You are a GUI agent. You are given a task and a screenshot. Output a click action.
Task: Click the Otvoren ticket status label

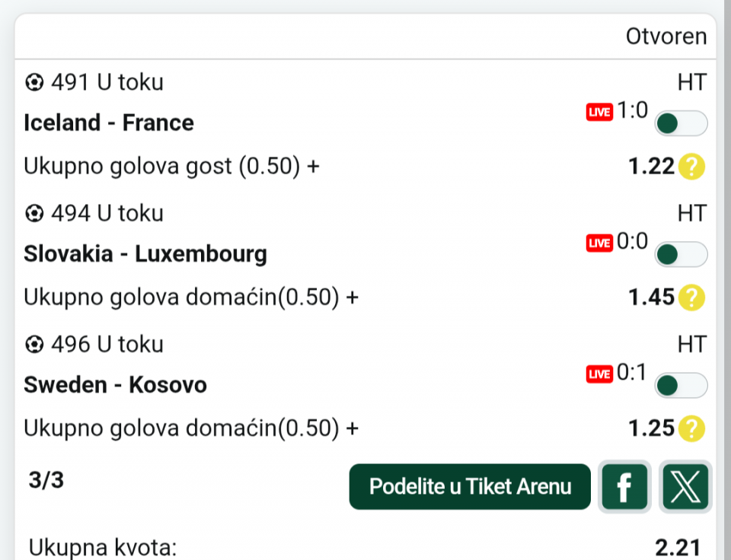click(x=666, y=37)
